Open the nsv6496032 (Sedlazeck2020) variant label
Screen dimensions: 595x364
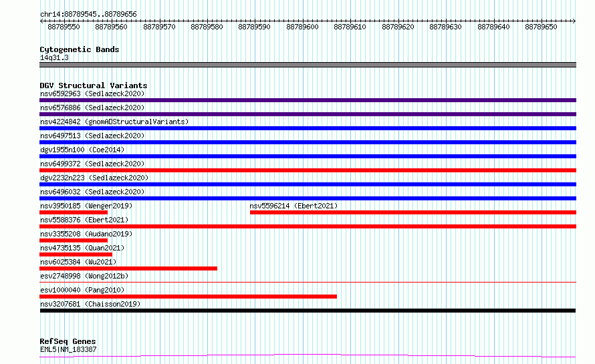coord(92,192)
